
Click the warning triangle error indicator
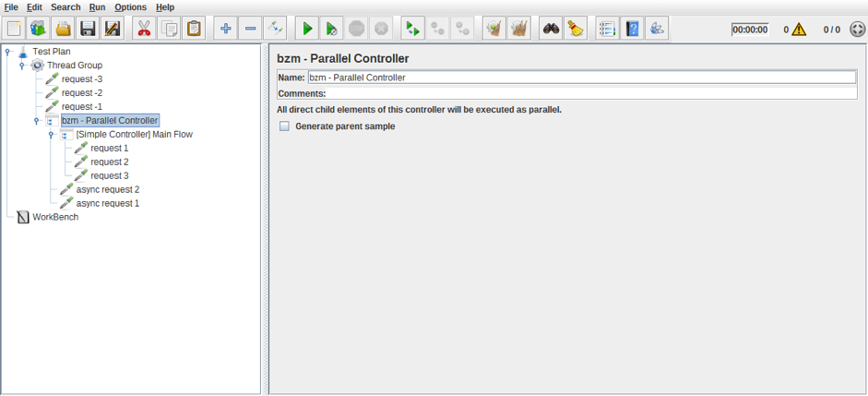[799, 30]
